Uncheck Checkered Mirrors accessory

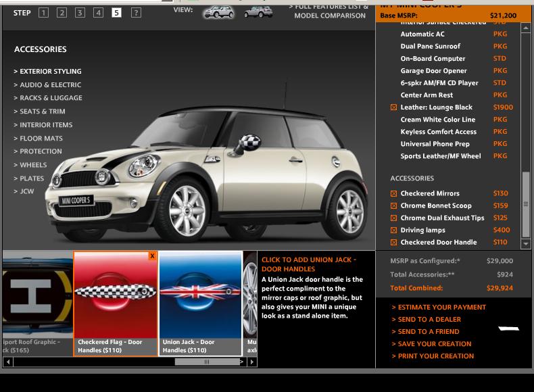(393, 194)
